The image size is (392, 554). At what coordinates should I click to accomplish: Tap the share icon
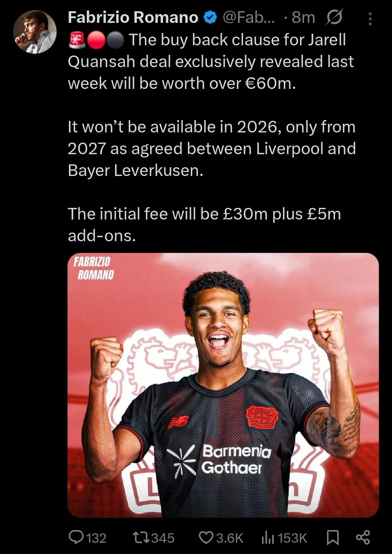pos(363,537)
